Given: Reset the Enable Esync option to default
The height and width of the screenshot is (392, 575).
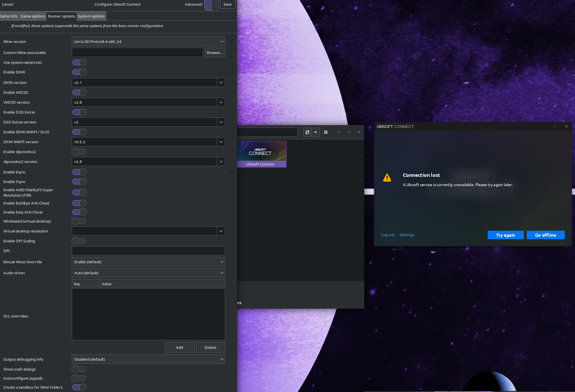Looking at the screenshot, I should tap(231, 172).
